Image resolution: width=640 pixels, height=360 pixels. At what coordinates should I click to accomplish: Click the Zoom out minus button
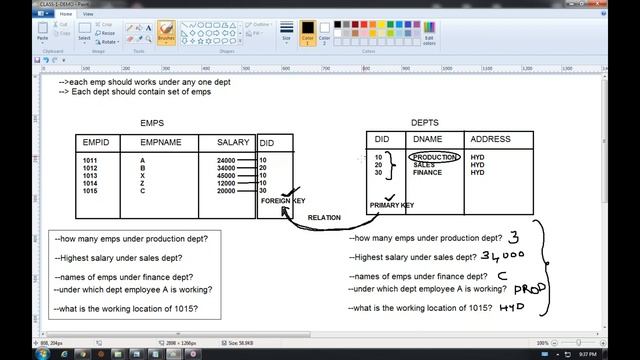[x=554, y=343]
